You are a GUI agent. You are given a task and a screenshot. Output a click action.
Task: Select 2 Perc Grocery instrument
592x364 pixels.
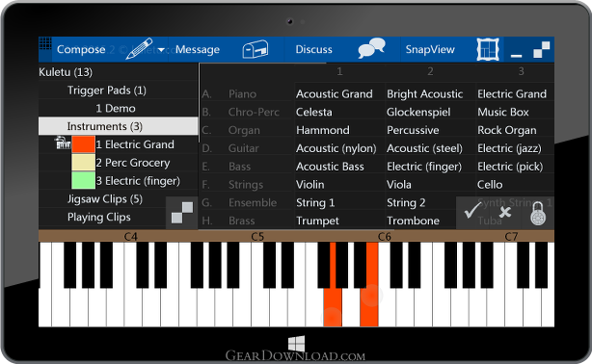point(133,163)
